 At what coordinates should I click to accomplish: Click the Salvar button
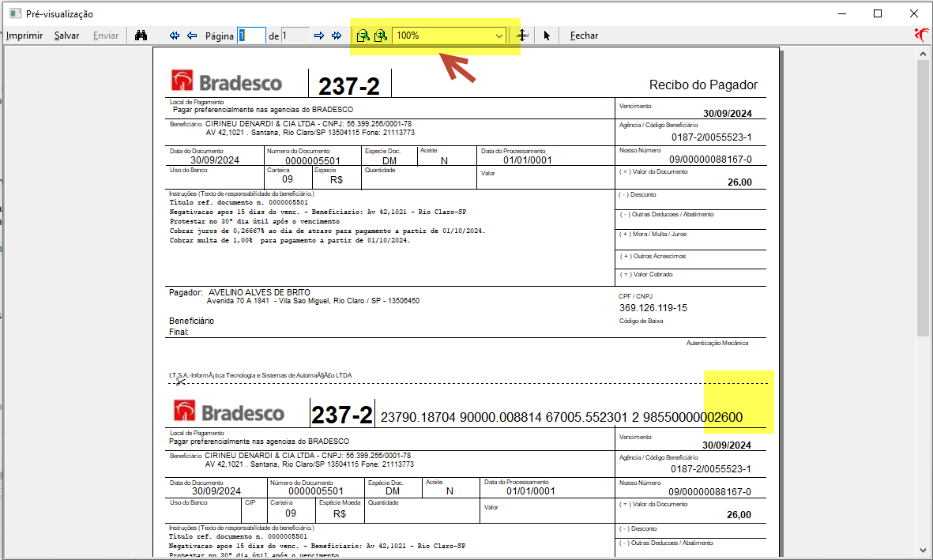pos(66,36)
